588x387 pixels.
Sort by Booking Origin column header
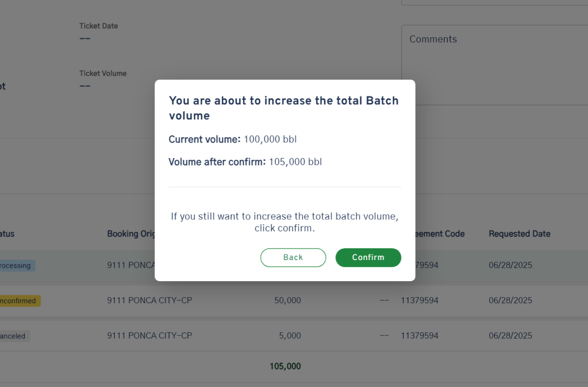click(x=131, y=234)
